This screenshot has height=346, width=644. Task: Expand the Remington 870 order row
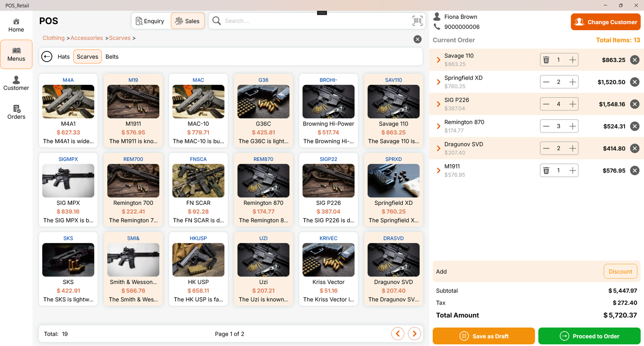[438, 126]
